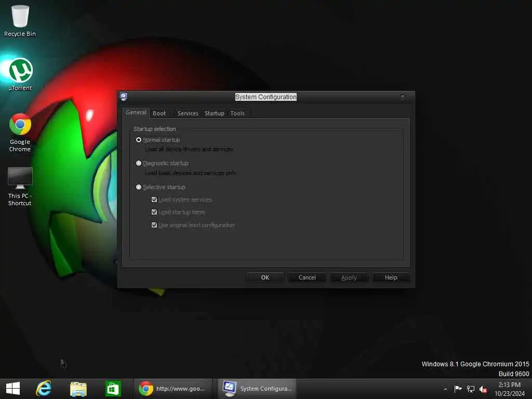Open File Explorer from taskbar

click(x=78, y=389)
